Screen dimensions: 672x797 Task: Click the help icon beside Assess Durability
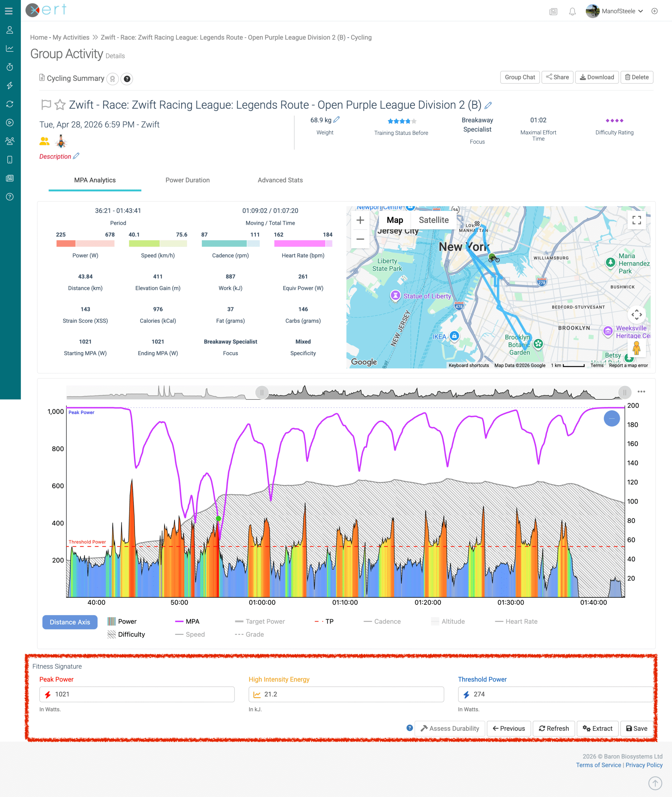409,728
